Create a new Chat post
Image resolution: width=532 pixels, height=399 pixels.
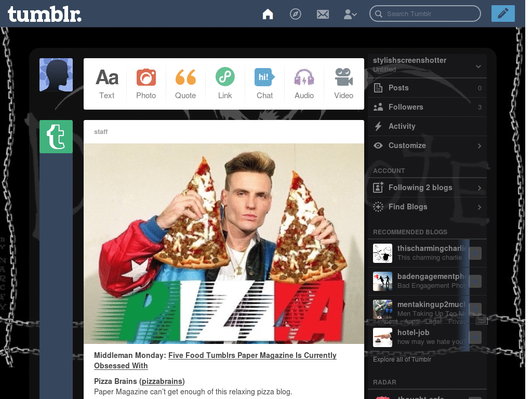pos(264,84)
